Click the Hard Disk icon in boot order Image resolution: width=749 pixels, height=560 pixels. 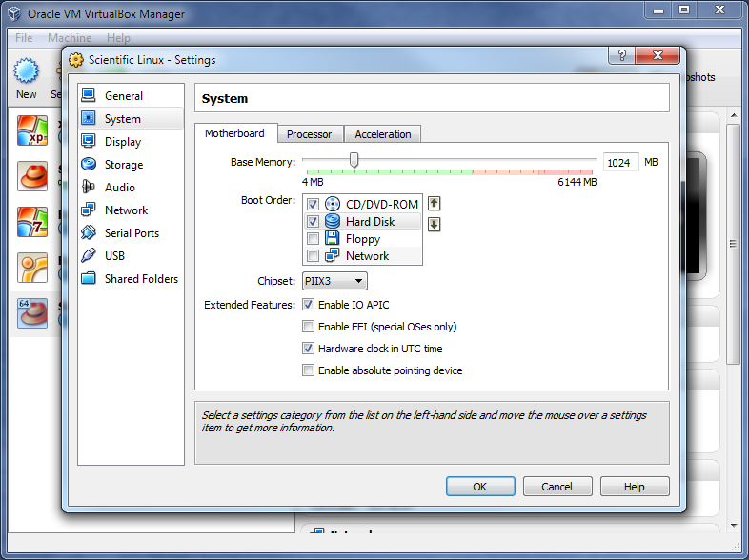[333, 221]
